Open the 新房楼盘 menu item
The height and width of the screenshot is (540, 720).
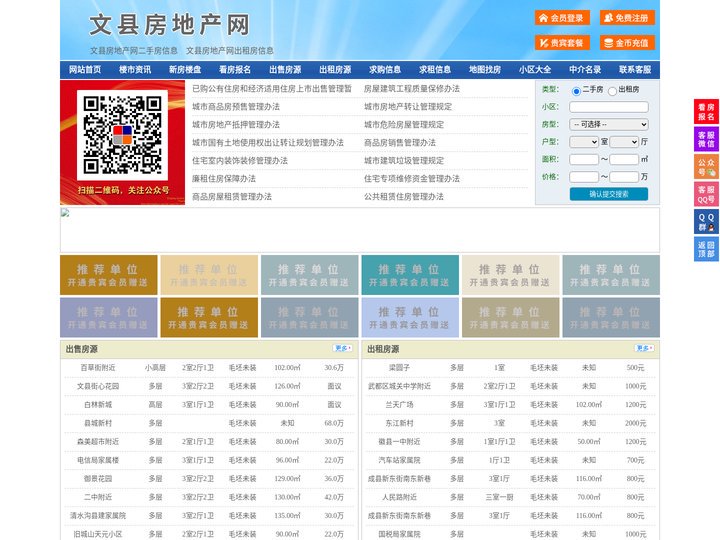point(185,70)
